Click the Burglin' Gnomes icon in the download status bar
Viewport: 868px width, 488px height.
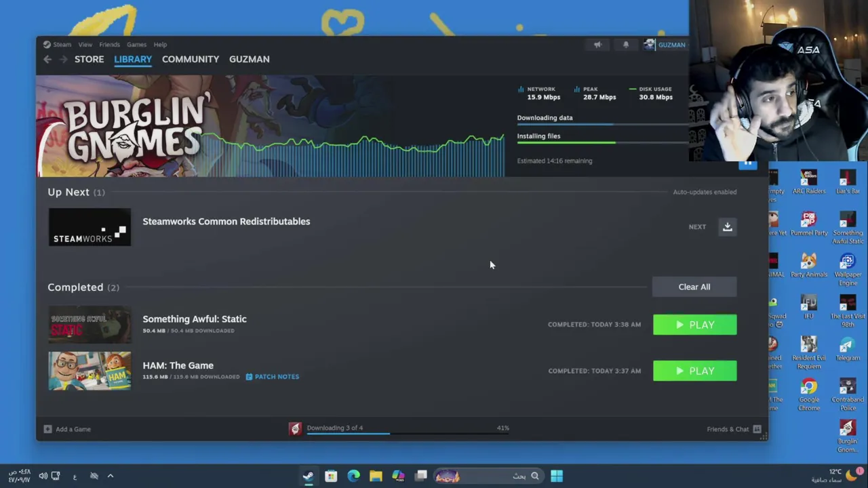tap(295, 428)
